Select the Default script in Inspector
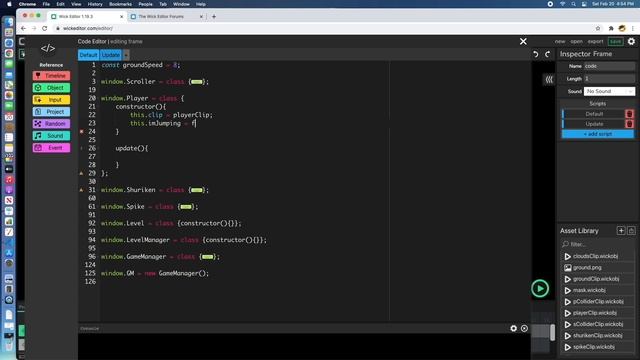 point(593,114)
